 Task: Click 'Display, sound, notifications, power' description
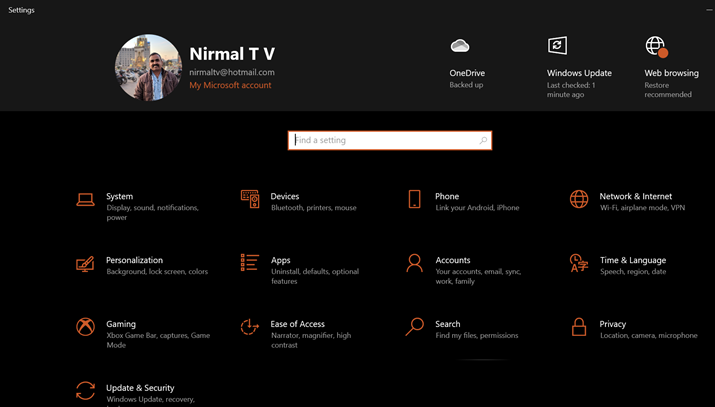tap(152, 212)
